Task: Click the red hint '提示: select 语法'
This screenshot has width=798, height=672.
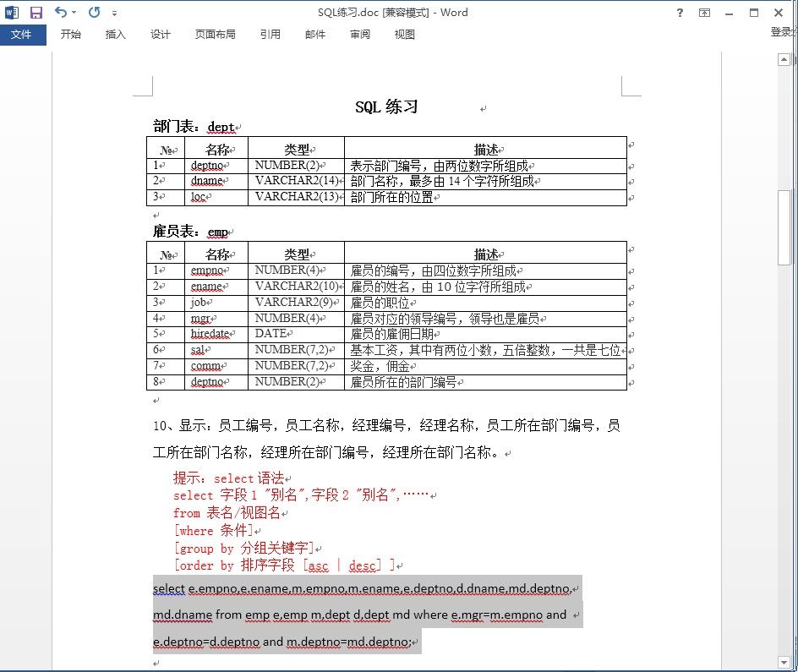Action: [228, 478]
